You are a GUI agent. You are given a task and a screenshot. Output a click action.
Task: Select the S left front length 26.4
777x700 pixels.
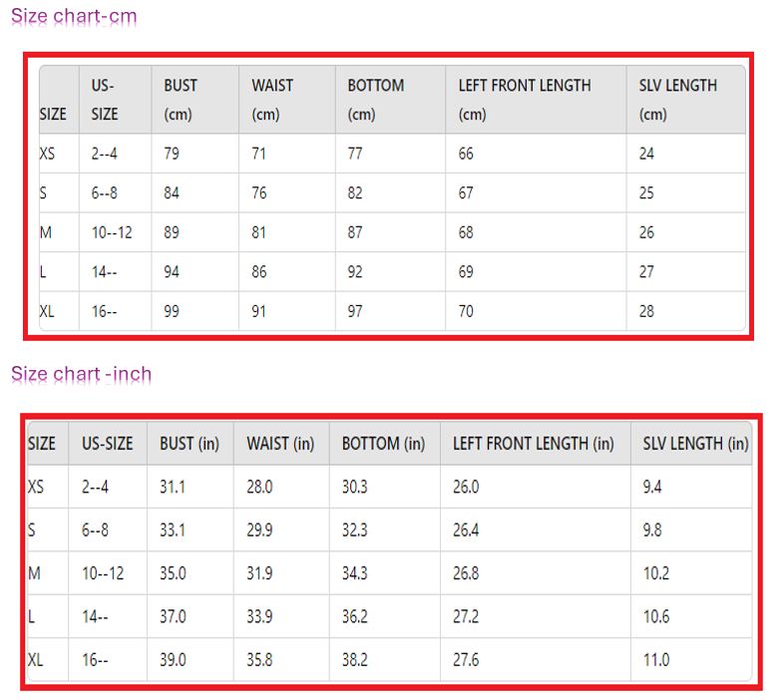pyautogui.click(x=466, y=530)
